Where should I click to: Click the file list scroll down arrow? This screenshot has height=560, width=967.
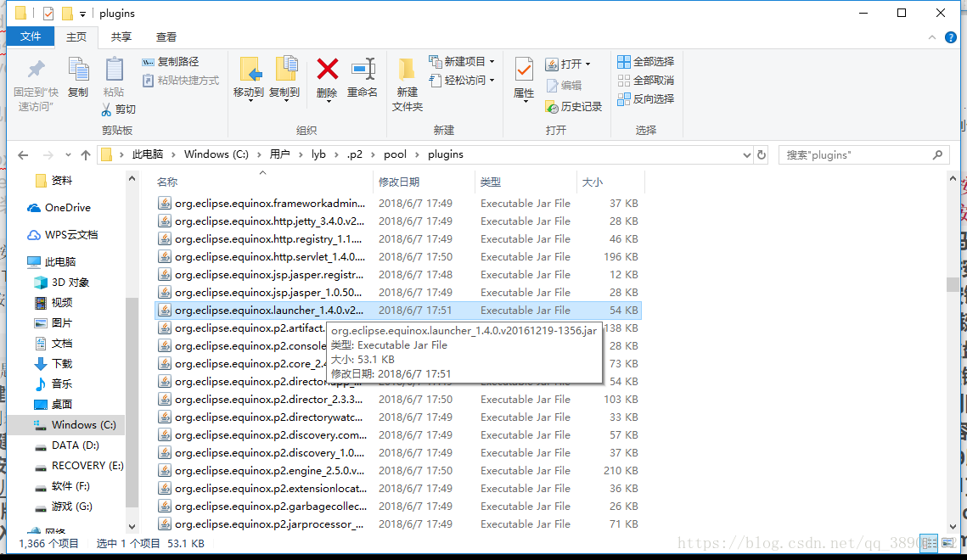(953, 527)
